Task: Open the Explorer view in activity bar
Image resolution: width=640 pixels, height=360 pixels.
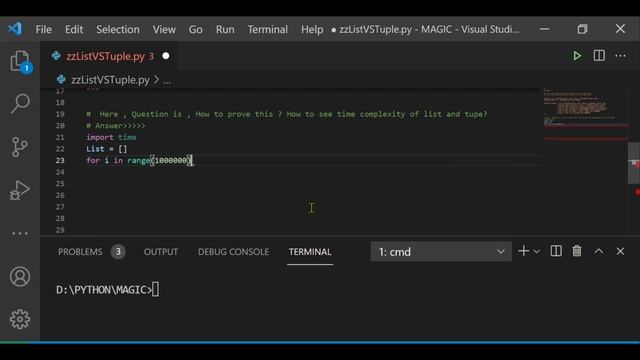Action: (20, 61)
